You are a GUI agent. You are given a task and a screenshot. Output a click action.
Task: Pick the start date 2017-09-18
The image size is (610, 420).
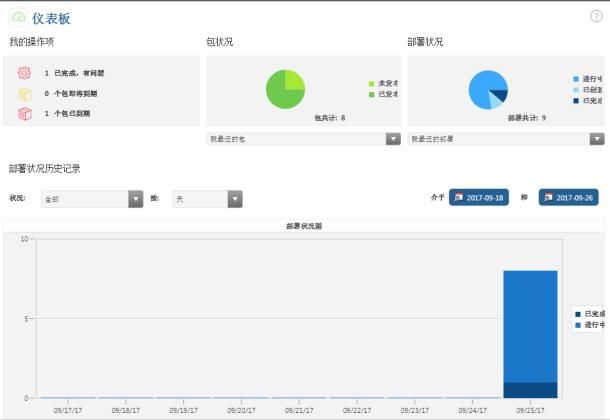click(479, 197)
